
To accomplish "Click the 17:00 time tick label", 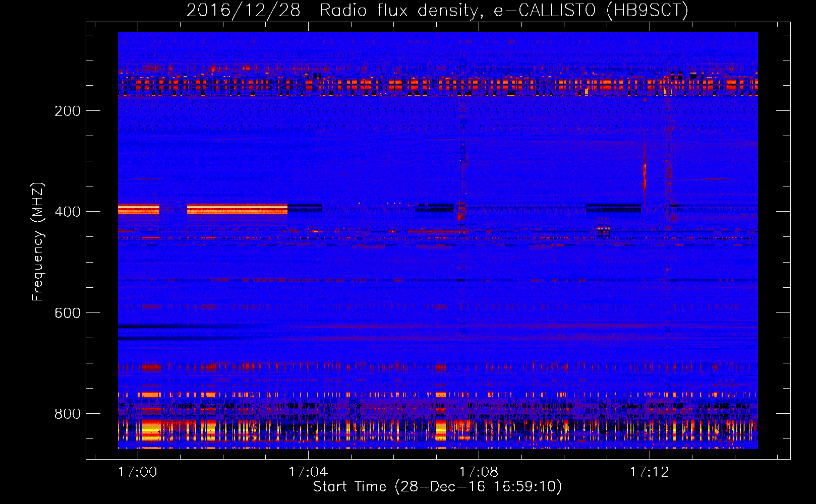I will [x=138, y=472].
